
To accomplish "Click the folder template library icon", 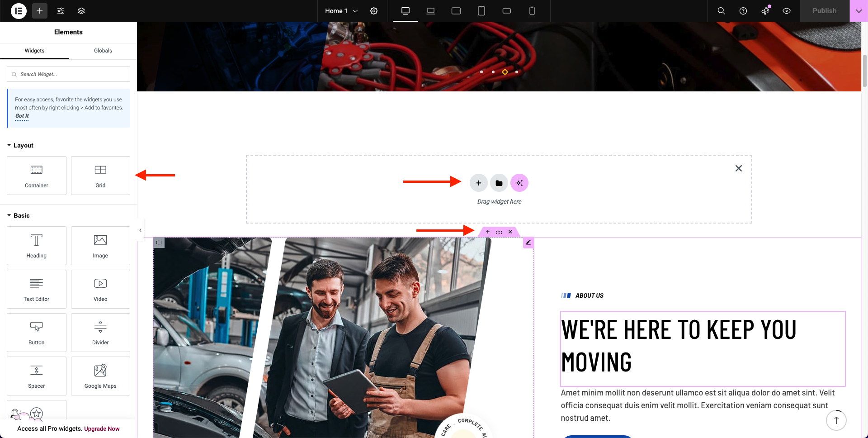I will click(499, 183).
